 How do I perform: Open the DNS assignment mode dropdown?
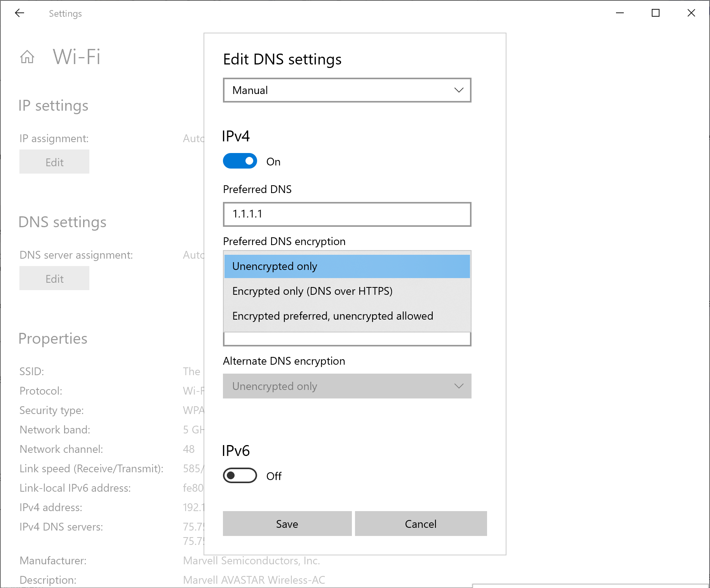346,90
